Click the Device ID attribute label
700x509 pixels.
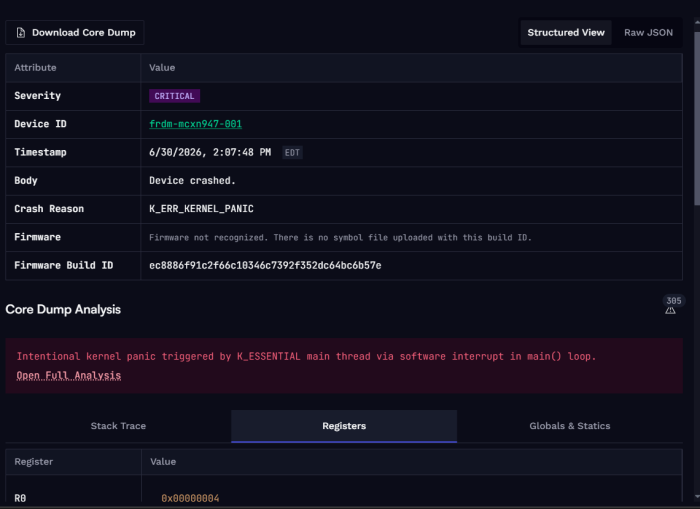40,124
